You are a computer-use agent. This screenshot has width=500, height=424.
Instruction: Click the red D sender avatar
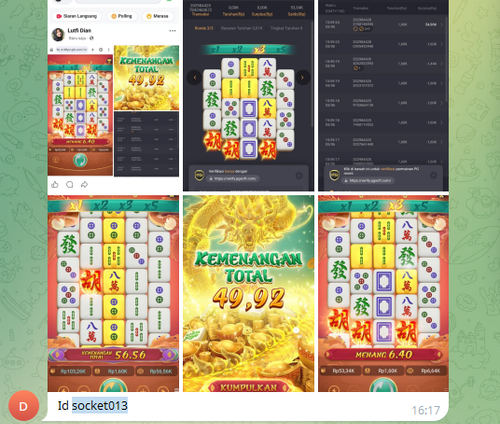[x=24, y=406]
